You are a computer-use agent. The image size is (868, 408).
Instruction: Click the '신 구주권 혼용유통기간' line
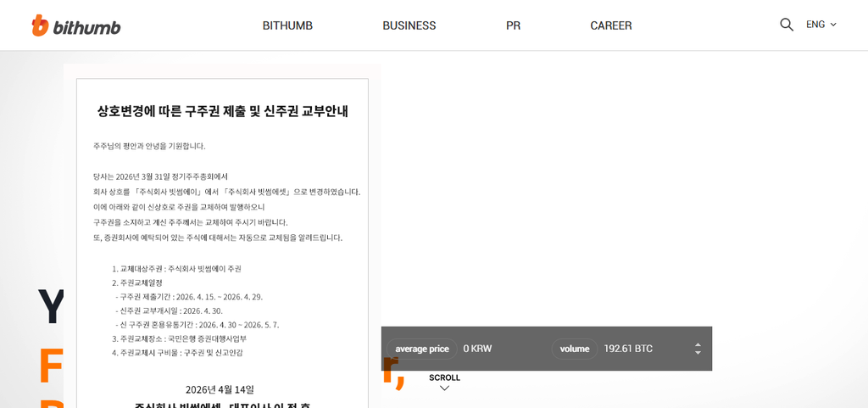click(x=197, y=324)
